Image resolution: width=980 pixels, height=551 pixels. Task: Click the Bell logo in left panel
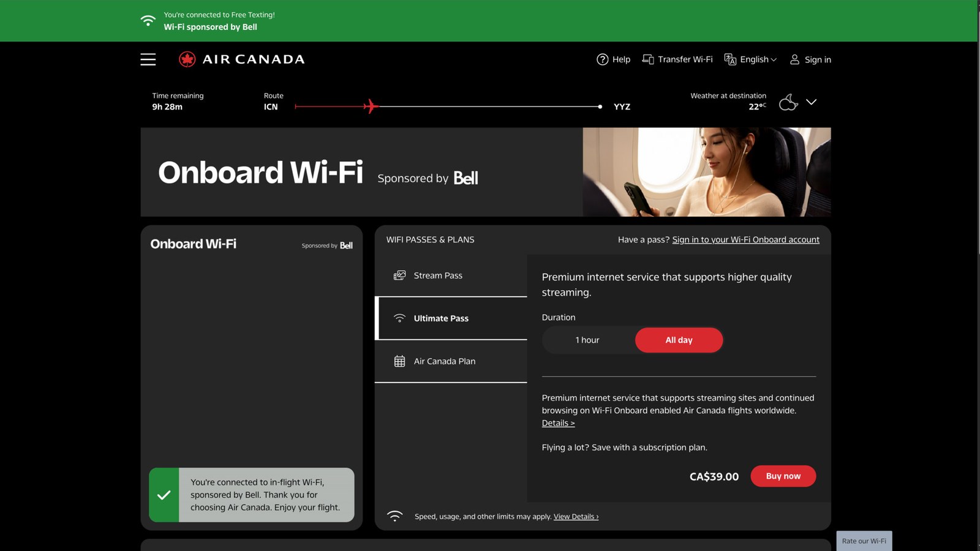pyautogui.click(x=346, y=246)
